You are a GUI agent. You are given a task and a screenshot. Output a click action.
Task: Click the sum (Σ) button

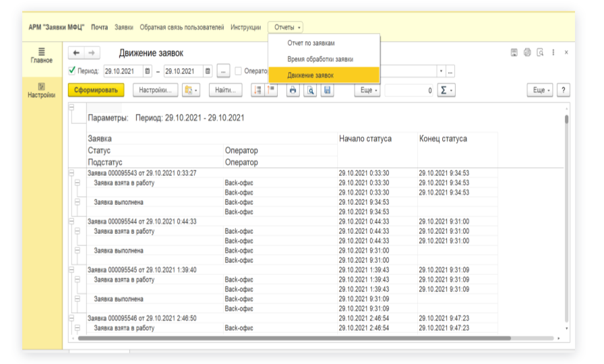[446, 90]
